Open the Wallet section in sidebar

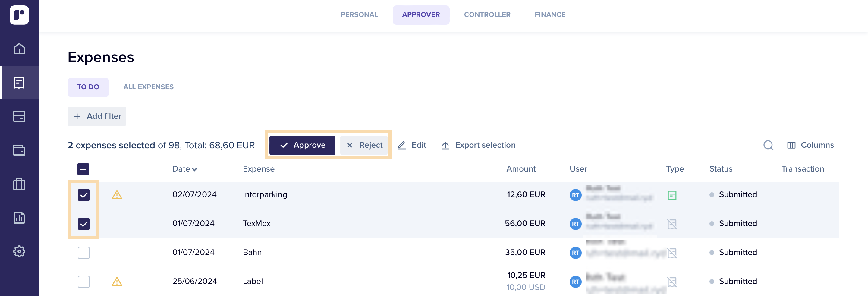tap(19, 150)
